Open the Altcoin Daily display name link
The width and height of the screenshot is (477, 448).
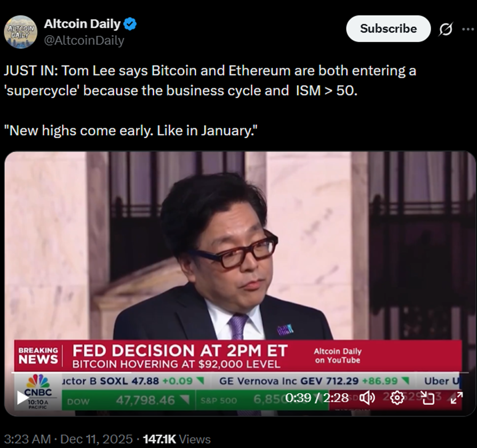pyautogui.click(x=82, y=23)
